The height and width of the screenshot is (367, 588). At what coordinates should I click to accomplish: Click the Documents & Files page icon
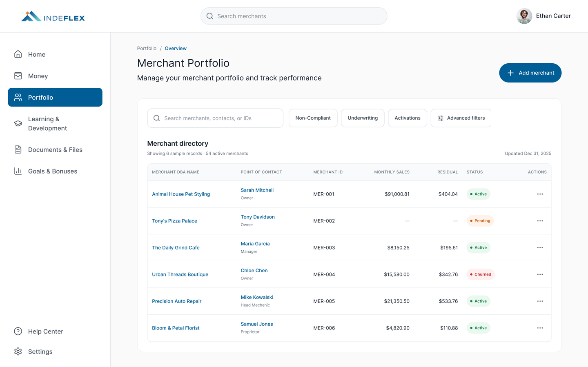pyautogui.click(x=18, y=149)
